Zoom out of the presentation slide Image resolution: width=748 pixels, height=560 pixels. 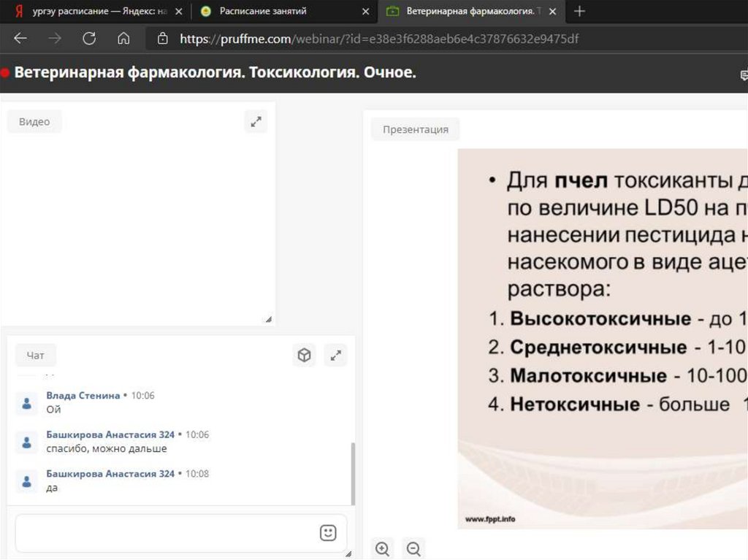(x=413, y=548)
